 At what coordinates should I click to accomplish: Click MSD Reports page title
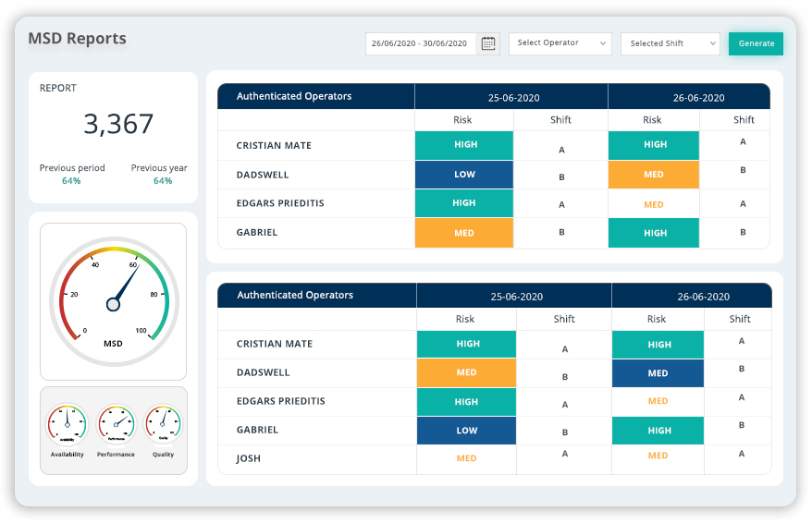pos(77,39)
